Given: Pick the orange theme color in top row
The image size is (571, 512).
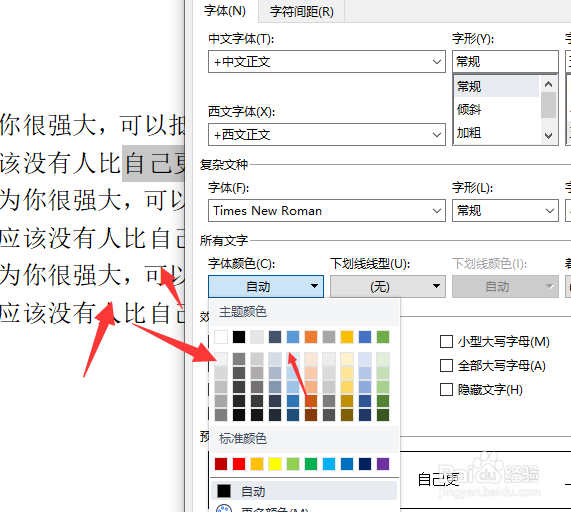Looking at the screenshot, I should (311, 337).
